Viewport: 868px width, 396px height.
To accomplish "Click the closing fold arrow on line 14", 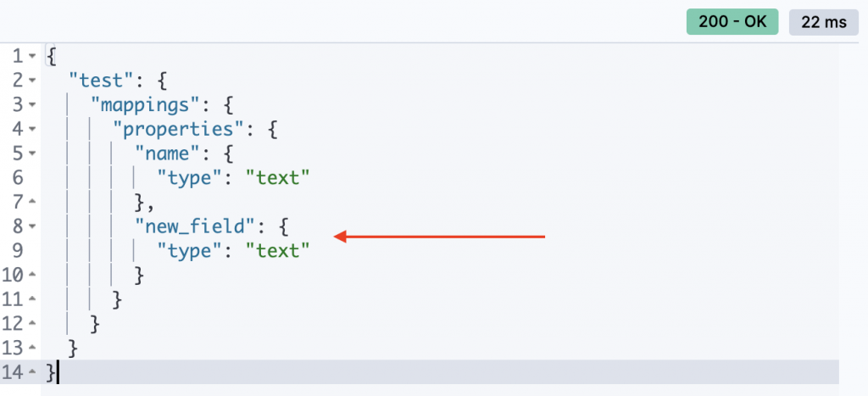I will [x=32, y=373].
